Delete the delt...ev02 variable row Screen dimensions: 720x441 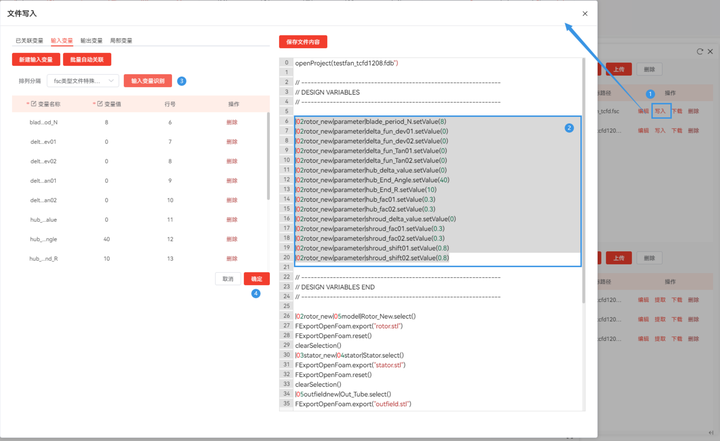tap(232, 161)
